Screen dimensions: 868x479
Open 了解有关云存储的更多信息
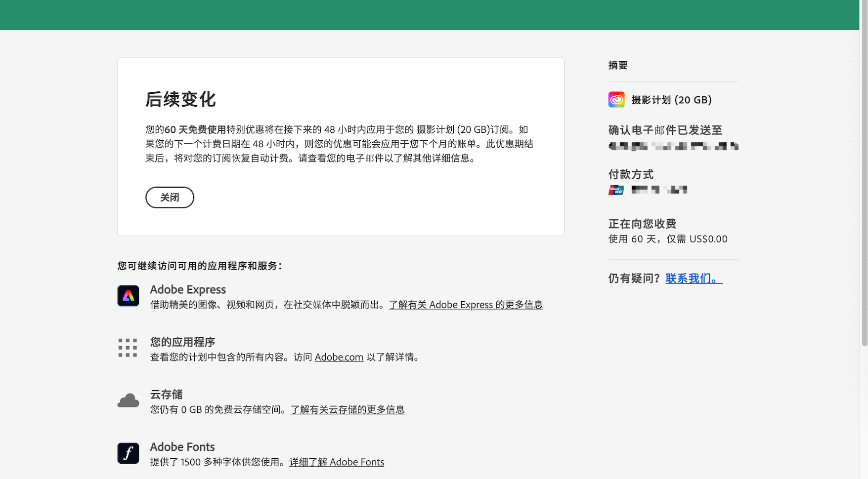347,409
